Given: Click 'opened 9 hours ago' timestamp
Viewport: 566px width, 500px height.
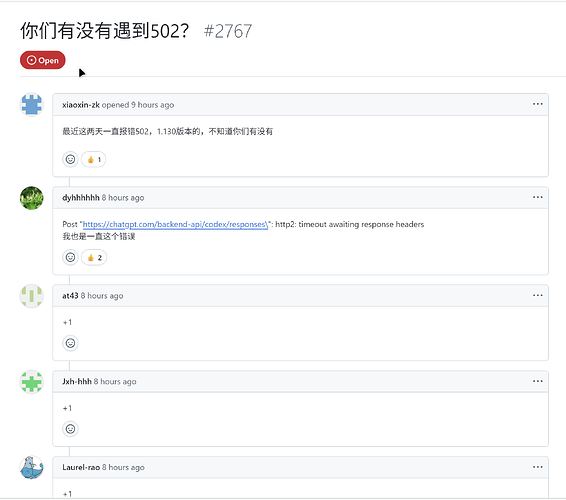Looking at the screenshot, I should pos(138,105).
